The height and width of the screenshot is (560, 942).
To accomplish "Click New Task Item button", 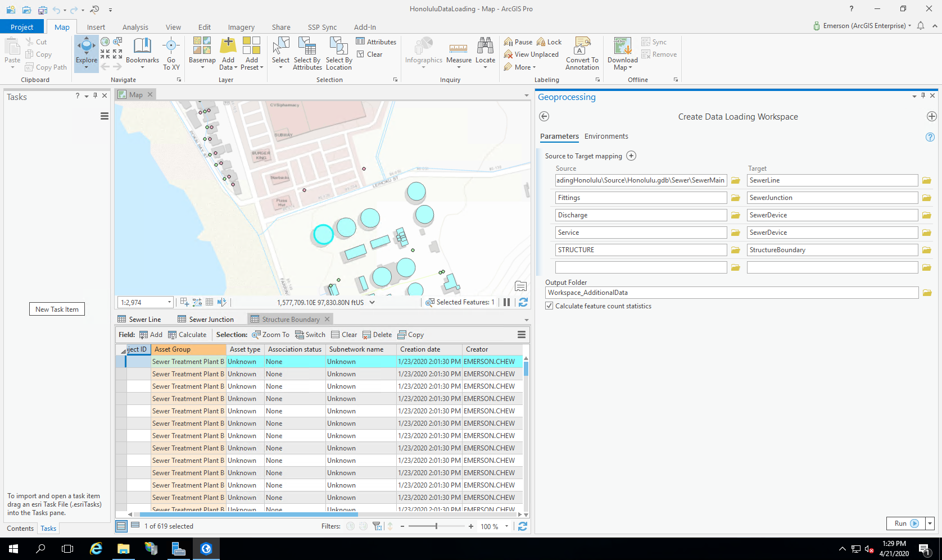I will click(57, 309).
